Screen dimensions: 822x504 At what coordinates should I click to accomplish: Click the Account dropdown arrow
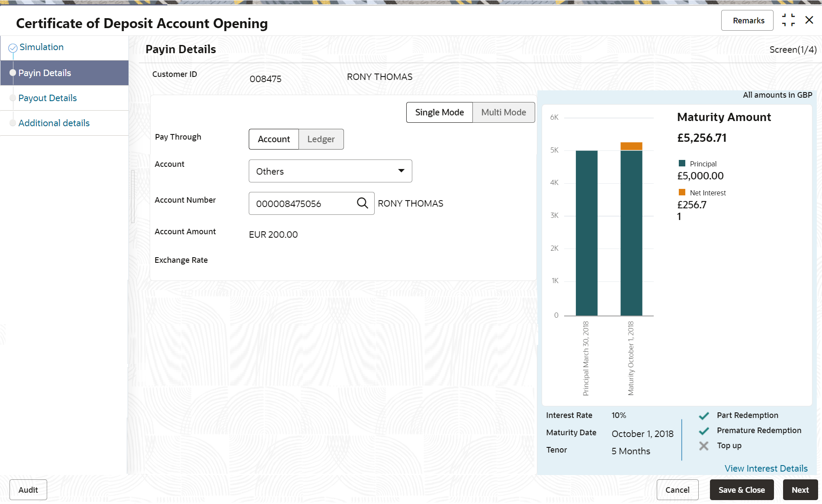(x=401, y=171)
